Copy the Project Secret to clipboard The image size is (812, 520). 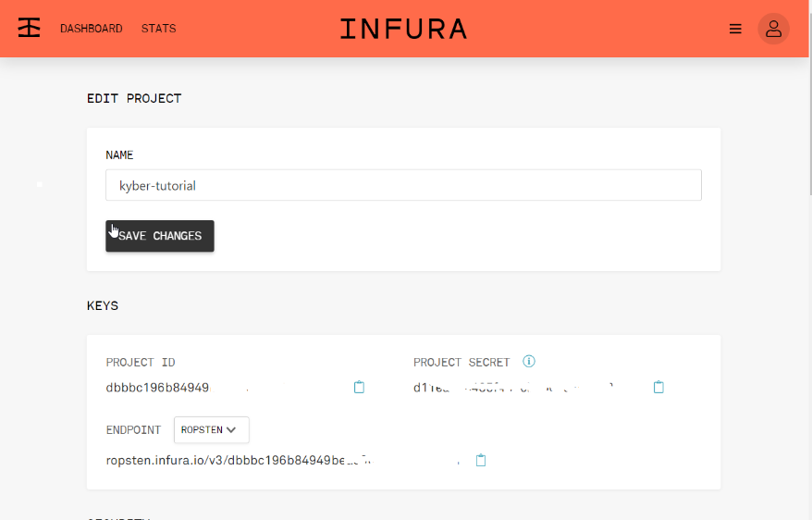pos(658,388)
